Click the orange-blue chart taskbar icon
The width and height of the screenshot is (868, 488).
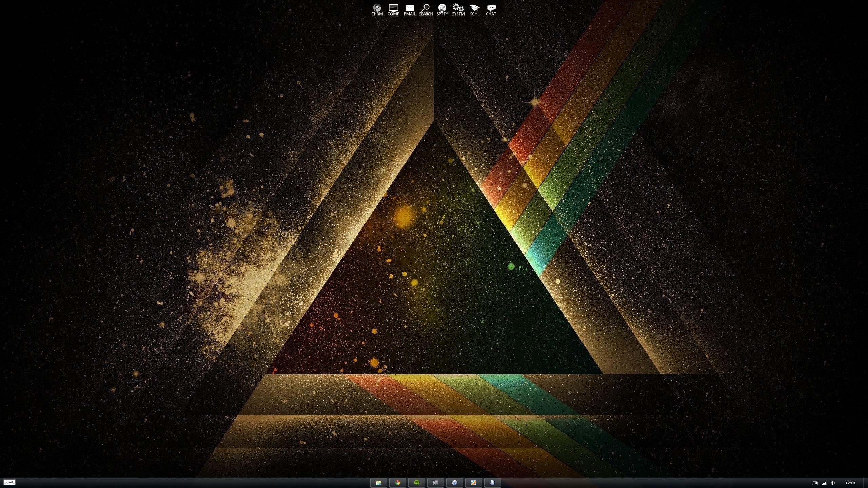coord(474,483)
